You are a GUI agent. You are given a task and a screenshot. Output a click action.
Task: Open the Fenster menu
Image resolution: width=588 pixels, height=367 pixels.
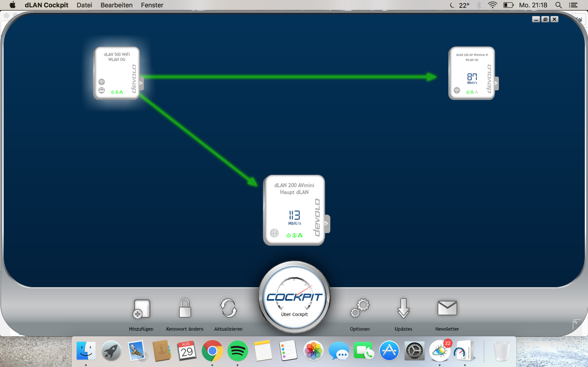(x=152, y=5)
